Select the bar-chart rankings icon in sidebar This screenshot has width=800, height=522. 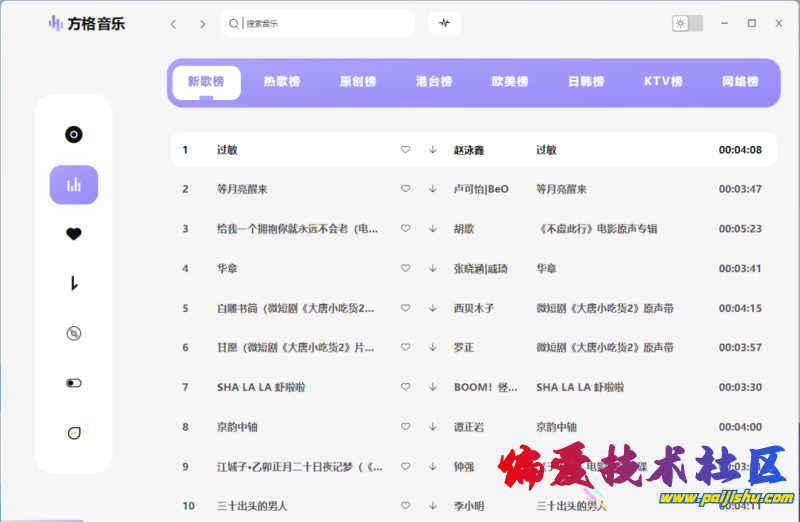(x=73, y=185)
